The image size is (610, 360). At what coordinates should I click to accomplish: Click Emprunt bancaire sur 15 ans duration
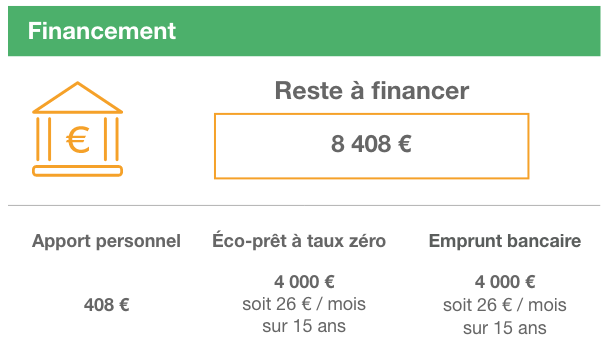[x=505, y=328]
